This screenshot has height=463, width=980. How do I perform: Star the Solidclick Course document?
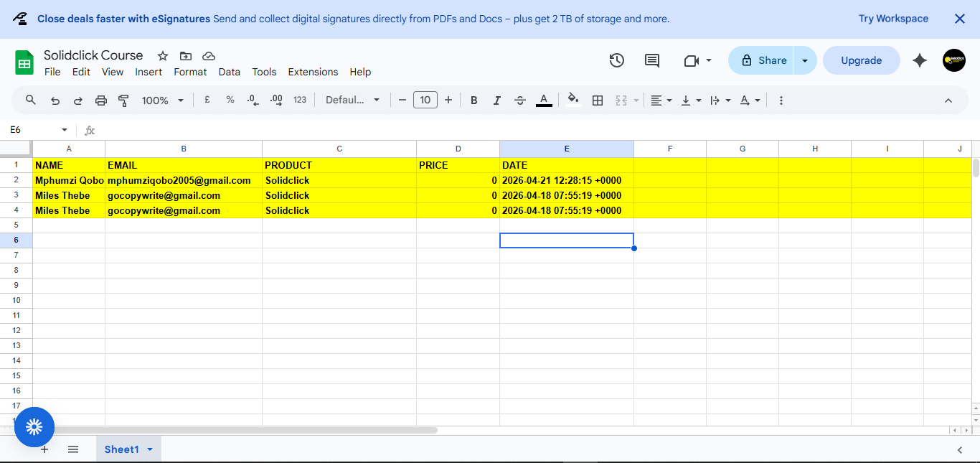click(x=163, y=56)
